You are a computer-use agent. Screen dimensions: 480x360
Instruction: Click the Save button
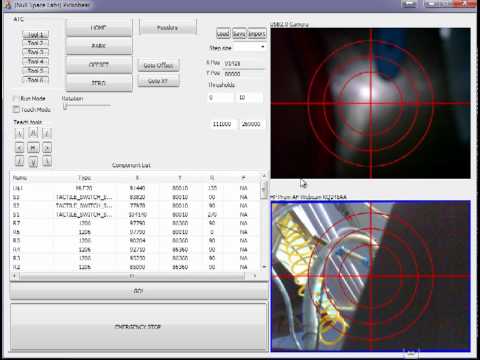click(239, 34)
